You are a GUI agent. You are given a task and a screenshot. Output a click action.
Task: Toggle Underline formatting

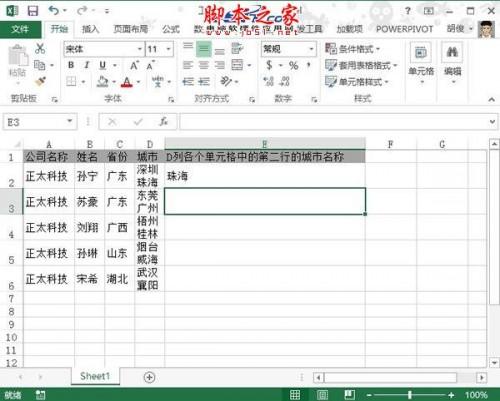click(x=103, y=65)
